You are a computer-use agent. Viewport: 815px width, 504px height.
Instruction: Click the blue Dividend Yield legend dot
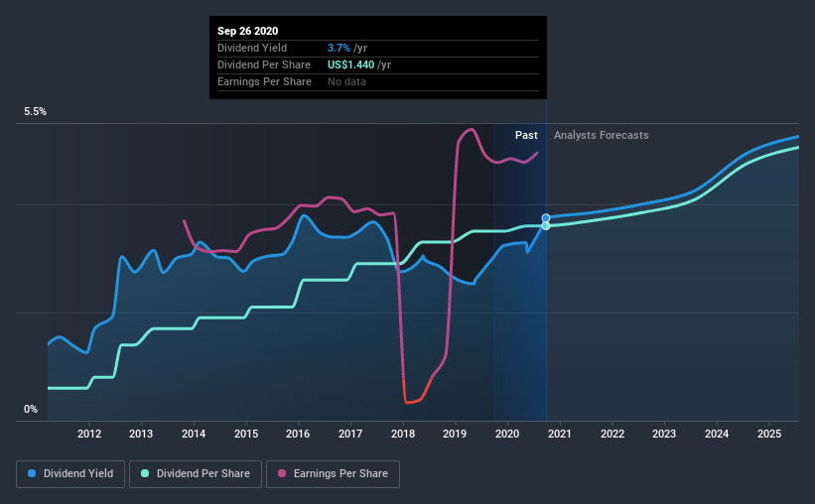(32, 473)
